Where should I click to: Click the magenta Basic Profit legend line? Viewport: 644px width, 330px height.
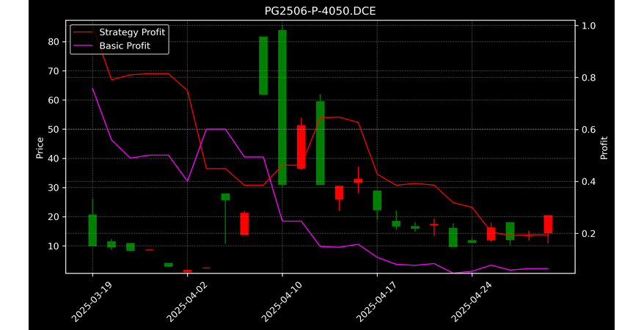(x=84, y=46)
